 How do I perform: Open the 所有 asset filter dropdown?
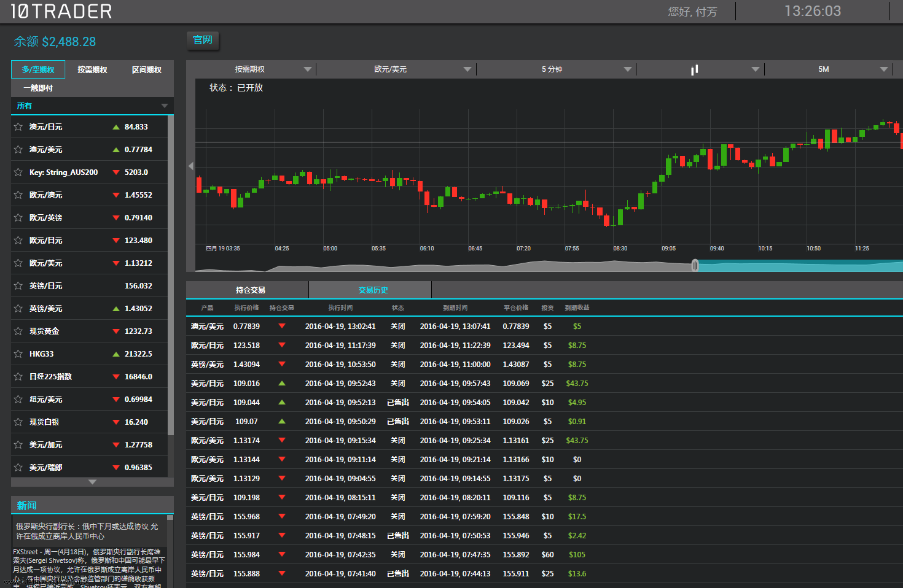click(x=92, y=106)
